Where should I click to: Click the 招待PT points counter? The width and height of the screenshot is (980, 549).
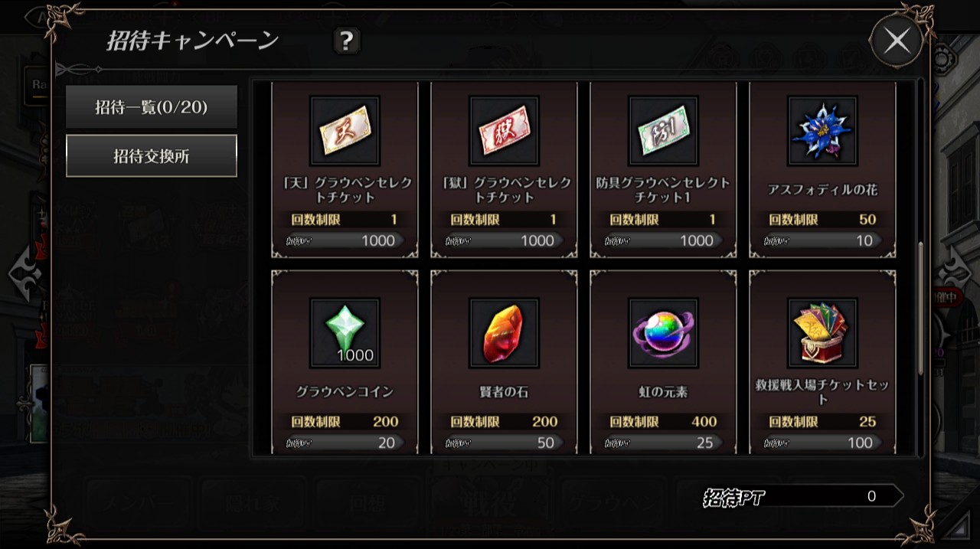click(802, 496)
